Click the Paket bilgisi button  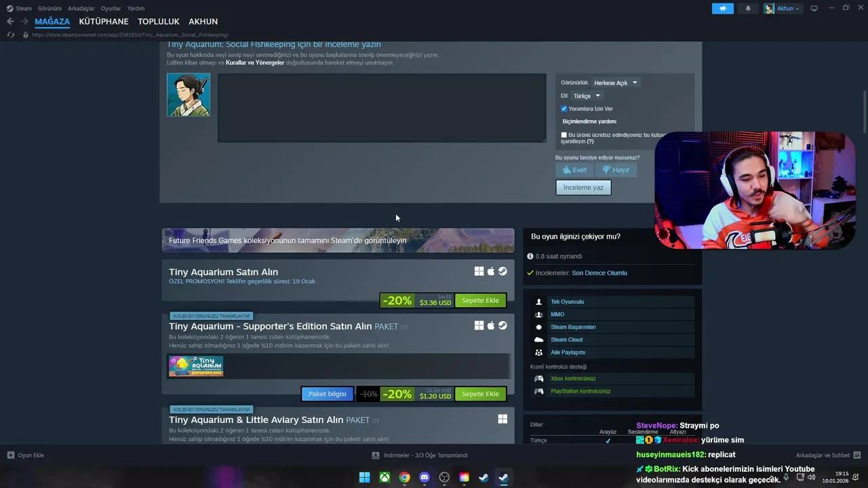pyautogui.click(x=328, y=394)
